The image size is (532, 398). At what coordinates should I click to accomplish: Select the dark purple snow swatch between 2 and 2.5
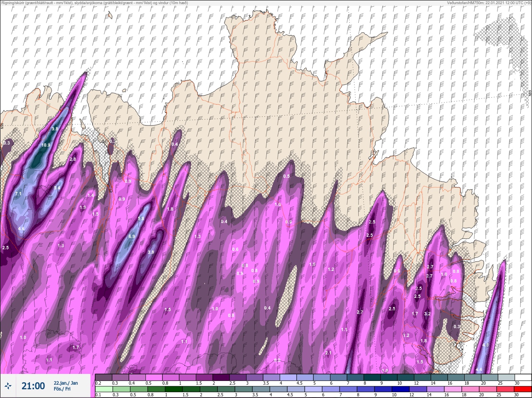tap(222, 378)
